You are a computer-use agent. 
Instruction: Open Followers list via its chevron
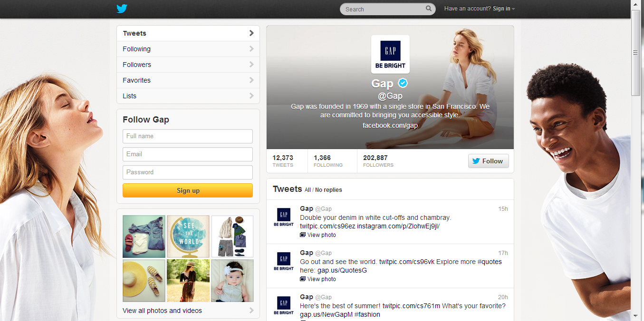[251, 65]
